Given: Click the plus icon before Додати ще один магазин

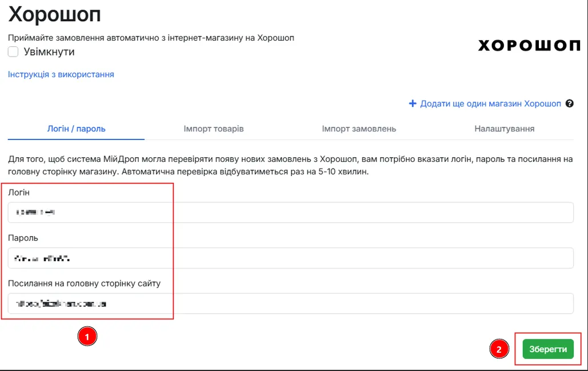Looking at the screenshot, I should (x=413, y=103).
